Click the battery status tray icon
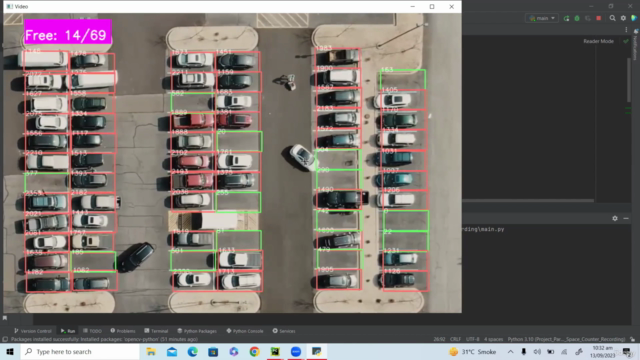Screen dimensions: 640x360 (551, 351)
